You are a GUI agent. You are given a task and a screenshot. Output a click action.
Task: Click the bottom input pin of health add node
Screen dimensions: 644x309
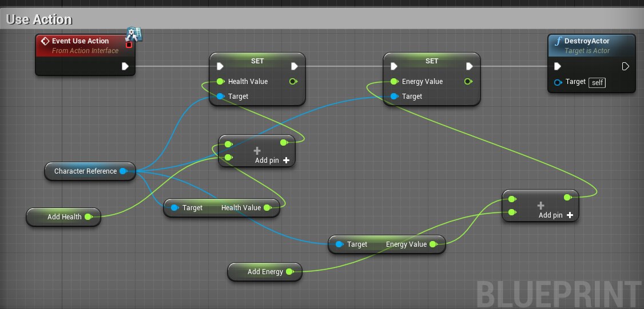tap(228, 157)
